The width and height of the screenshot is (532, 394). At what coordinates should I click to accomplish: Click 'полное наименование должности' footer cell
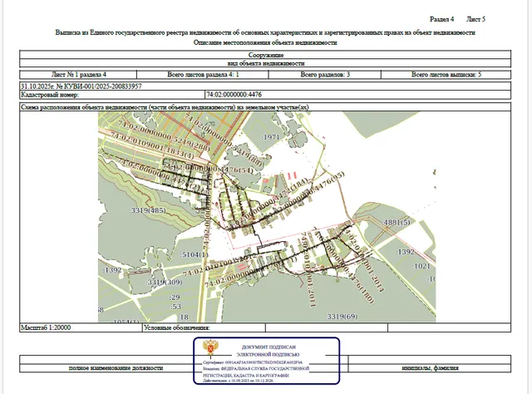click(x=116, y=368)
